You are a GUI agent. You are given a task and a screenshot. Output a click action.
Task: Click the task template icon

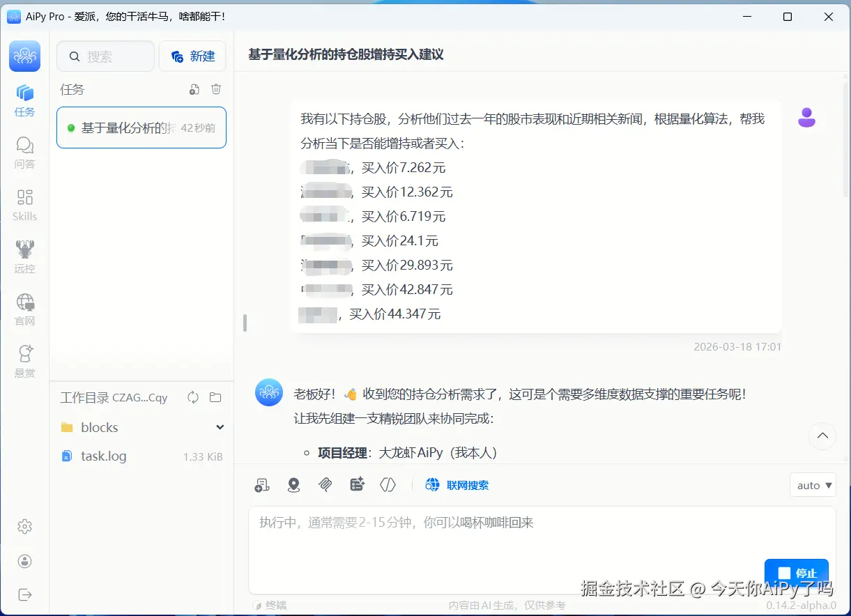point(357,485)
